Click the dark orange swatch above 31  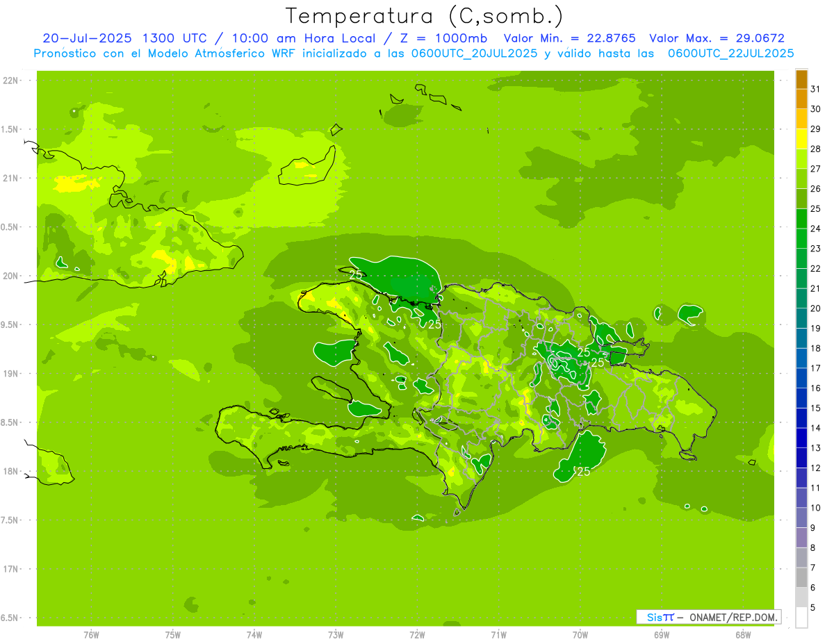coord(801,79)
